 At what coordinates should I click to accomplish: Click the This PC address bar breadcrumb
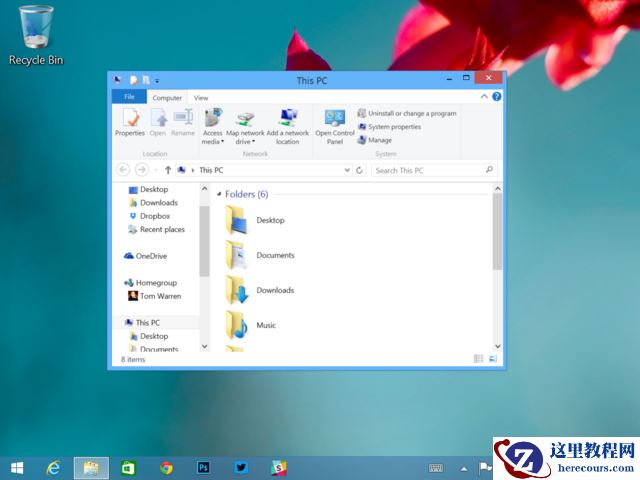pos(211,170)
